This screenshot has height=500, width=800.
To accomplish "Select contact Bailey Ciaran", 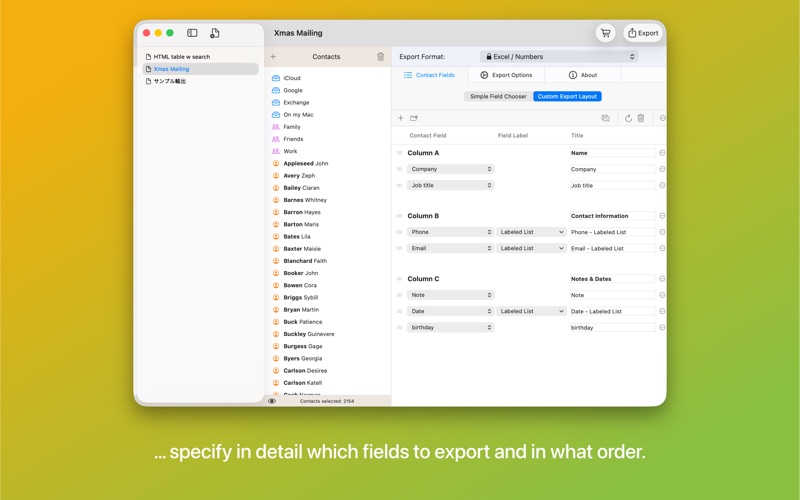I will point(301,188).
